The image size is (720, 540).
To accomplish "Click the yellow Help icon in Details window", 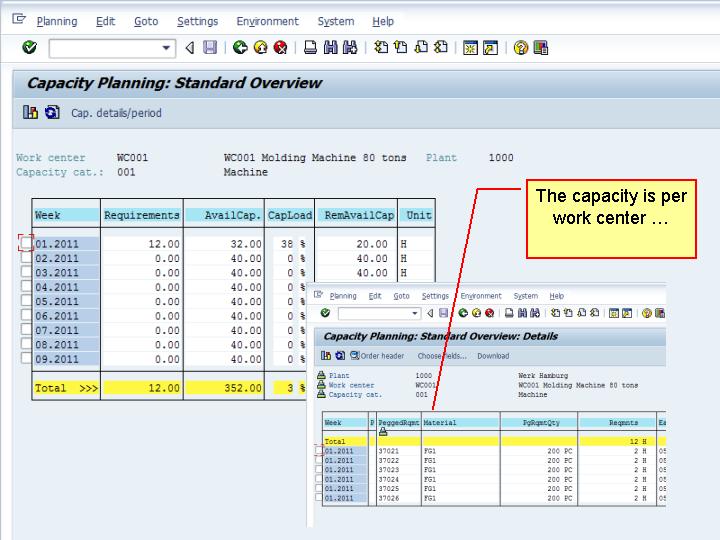I will click(647, 313).
